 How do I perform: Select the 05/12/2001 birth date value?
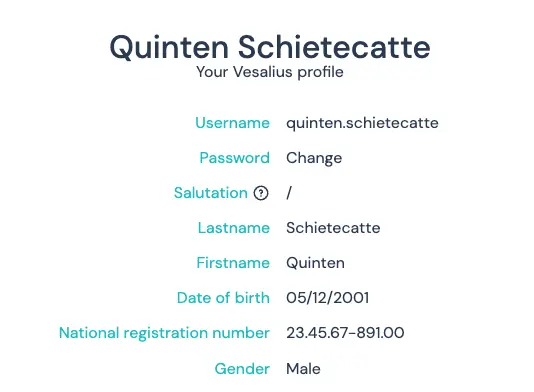coord(328,298)
